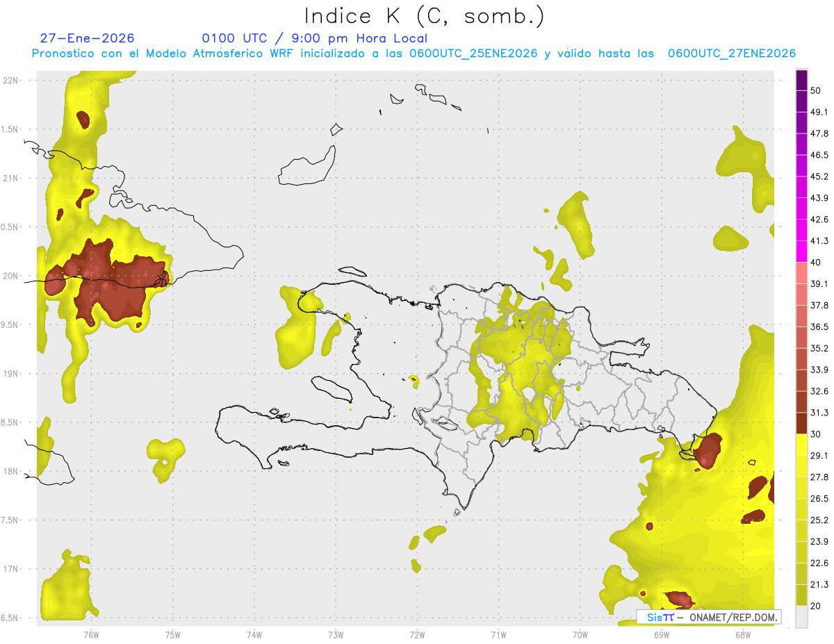Click the "75W" longitude axis label
834x644 pixels.
point(172,635)
